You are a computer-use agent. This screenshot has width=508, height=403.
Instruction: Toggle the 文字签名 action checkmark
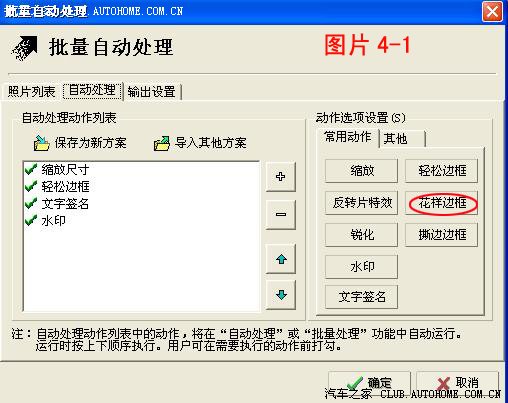[31, 203]
